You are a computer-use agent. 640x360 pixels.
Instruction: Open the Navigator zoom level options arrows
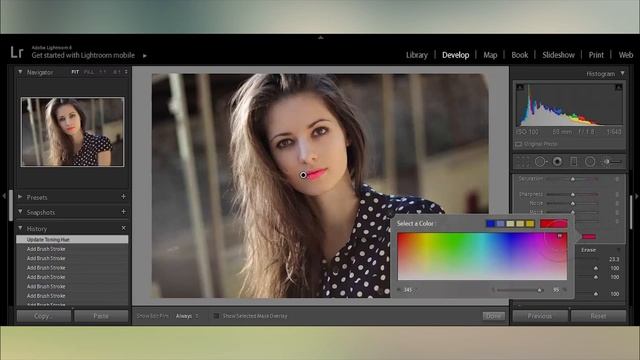(126, 72)
